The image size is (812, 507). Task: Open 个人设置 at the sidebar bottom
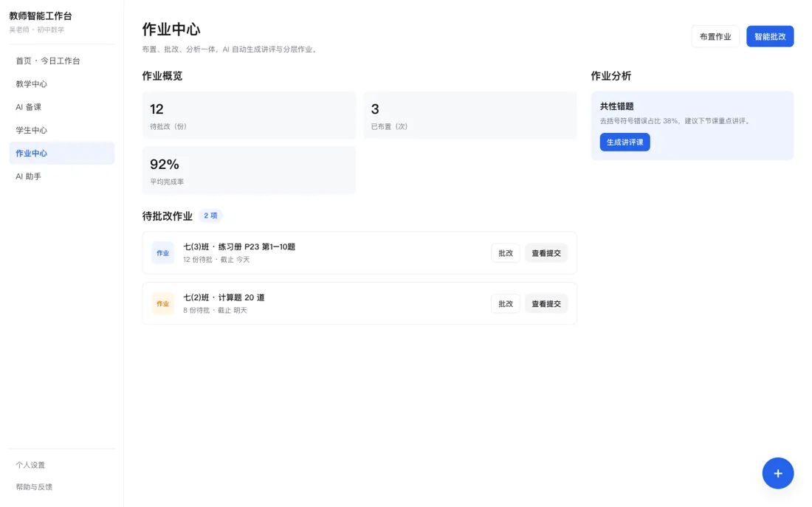click(30, 465)
